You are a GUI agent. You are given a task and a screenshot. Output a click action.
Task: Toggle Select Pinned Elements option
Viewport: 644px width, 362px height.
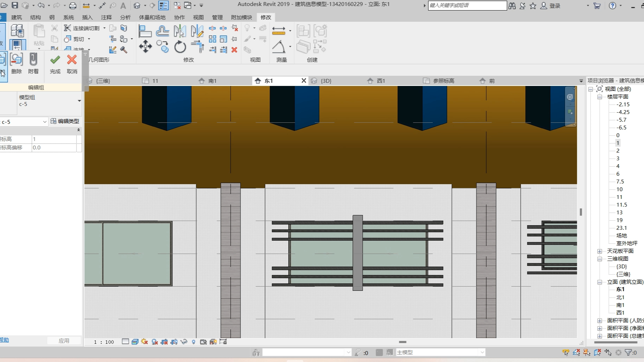[586, 352]
